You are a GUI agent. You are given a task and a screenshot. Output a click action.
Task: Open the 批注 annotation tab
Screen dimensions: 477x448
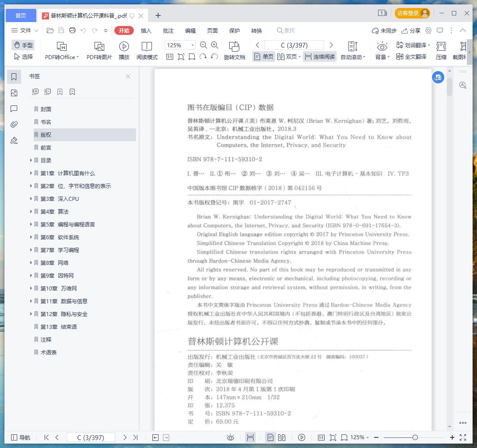click(168, 31)
